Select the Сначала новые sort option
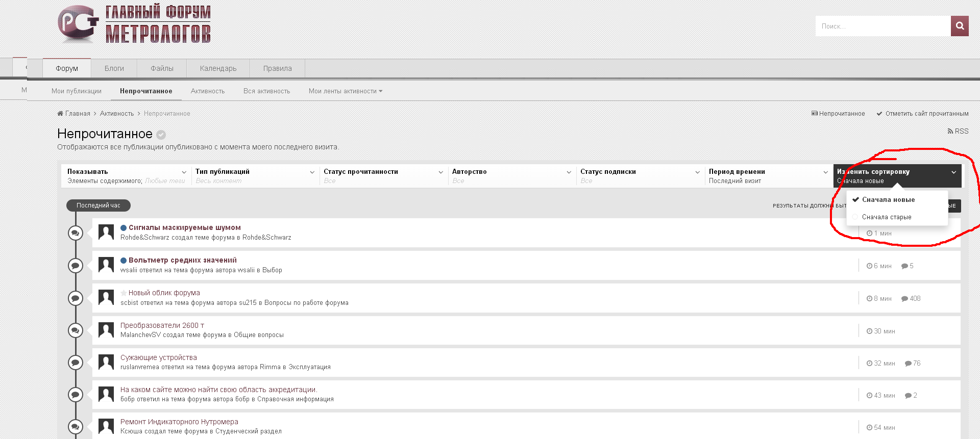The image size is (980, 439). click(x=888, y=200)
